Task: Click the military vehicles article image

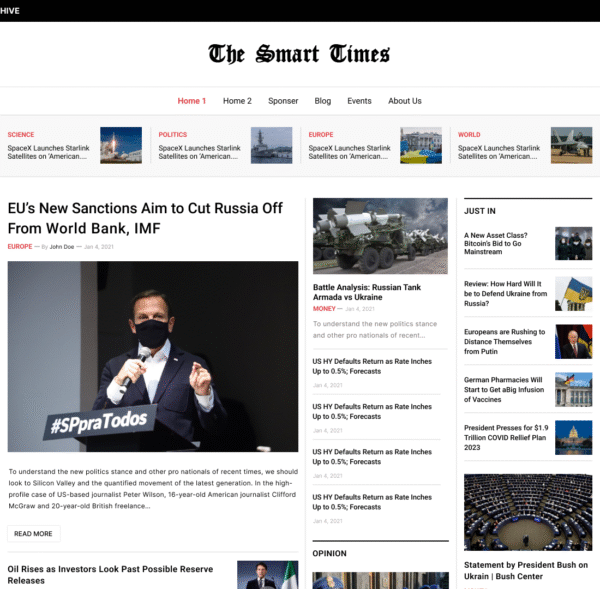Action: [380, 236]
